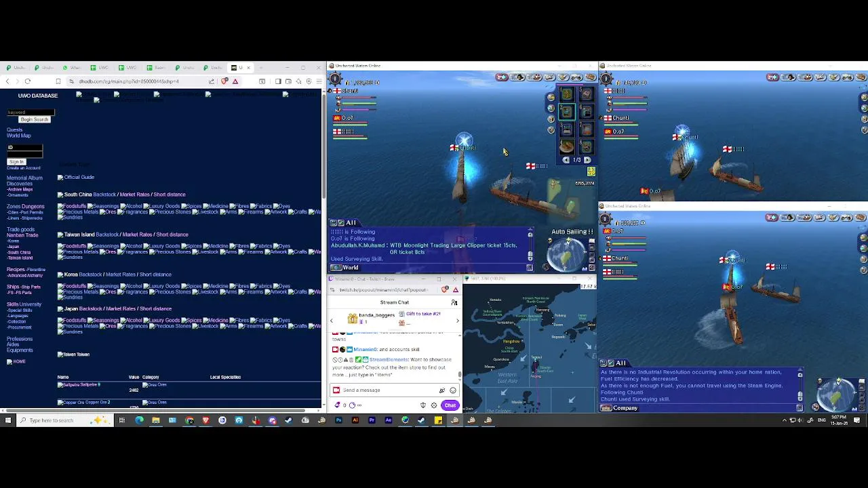
Task: Click the purple Chat send button
Action: pyautogui.click(x=450, y=405)
